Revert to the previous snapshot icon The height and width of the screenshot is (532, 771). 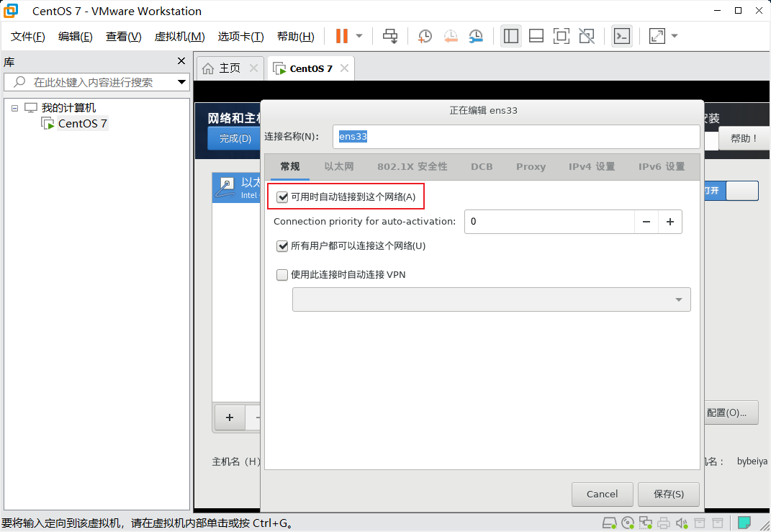pos(451,36)
